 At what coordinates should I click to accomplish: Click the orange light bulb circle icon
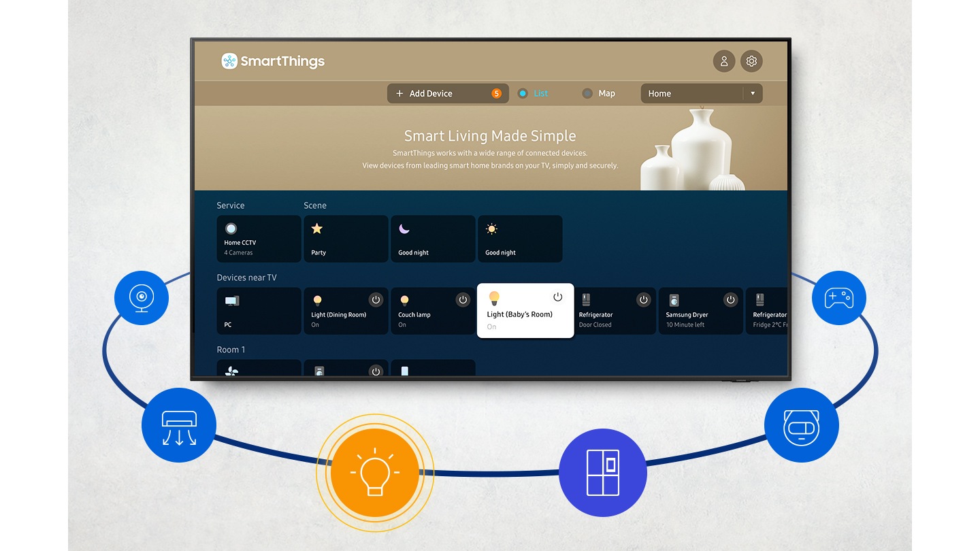click(375, 472)
